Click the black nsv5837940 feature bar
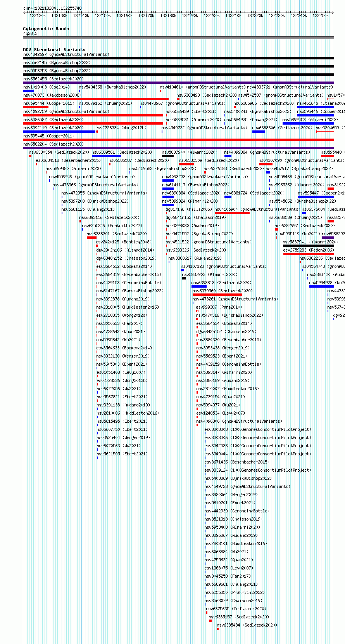The image size is (345, 644). (x=168, y=156)
